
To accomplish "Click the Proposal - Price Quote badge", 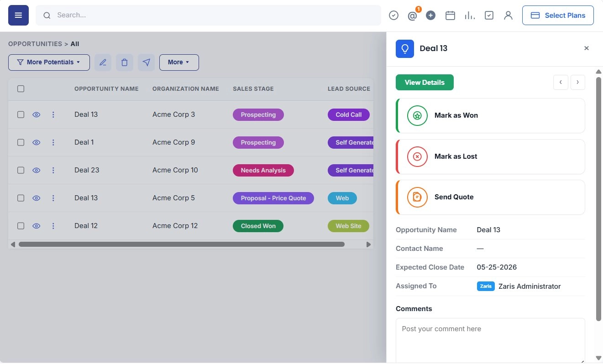I will pos(273,198).
